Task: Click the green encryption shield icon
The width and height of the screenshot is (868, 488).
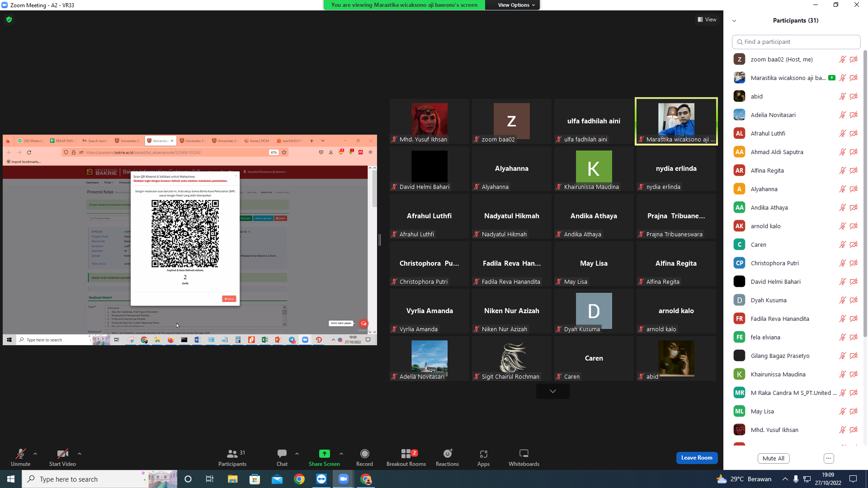Action: pyautogui.click(x=9, y=19)
